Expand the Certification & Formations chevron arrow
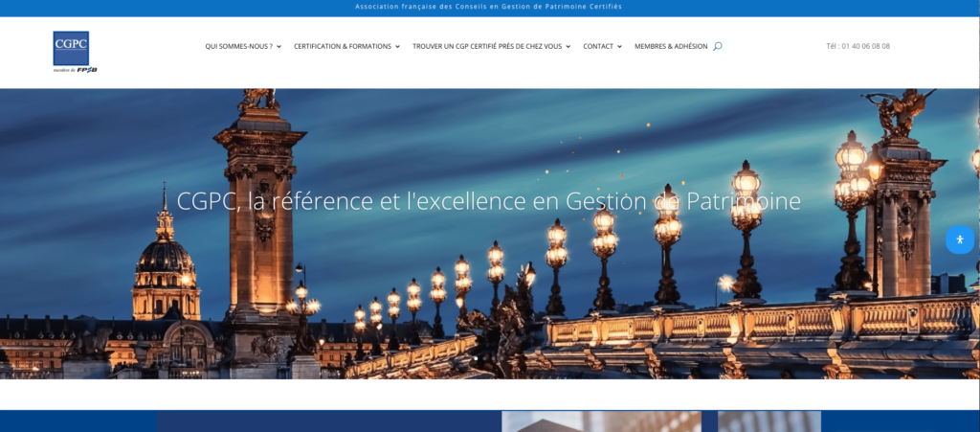This screenshot has height=432, width=980. (397, 47)
